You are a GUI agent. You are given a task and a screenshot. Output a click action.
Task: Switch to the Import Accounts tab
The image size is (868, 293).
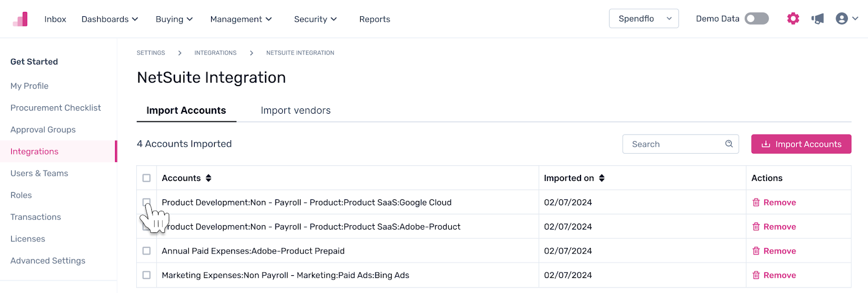tap(186, 110)
